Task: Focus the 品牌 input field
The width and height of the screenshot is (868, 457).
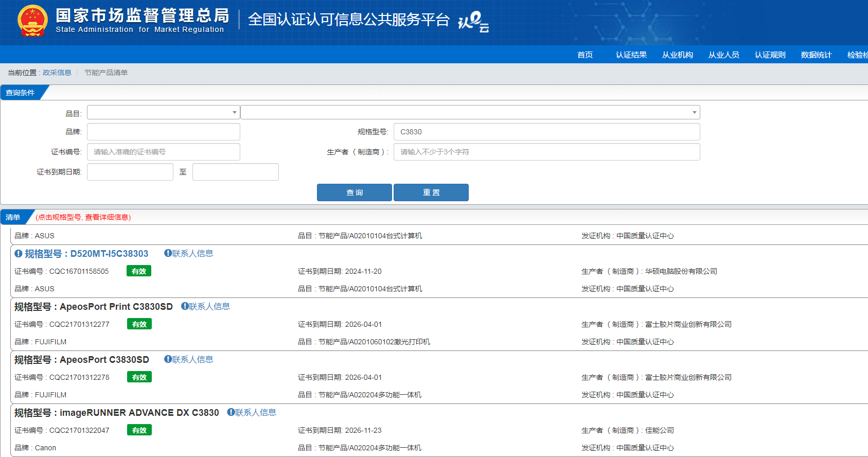Action: point(164,132)
